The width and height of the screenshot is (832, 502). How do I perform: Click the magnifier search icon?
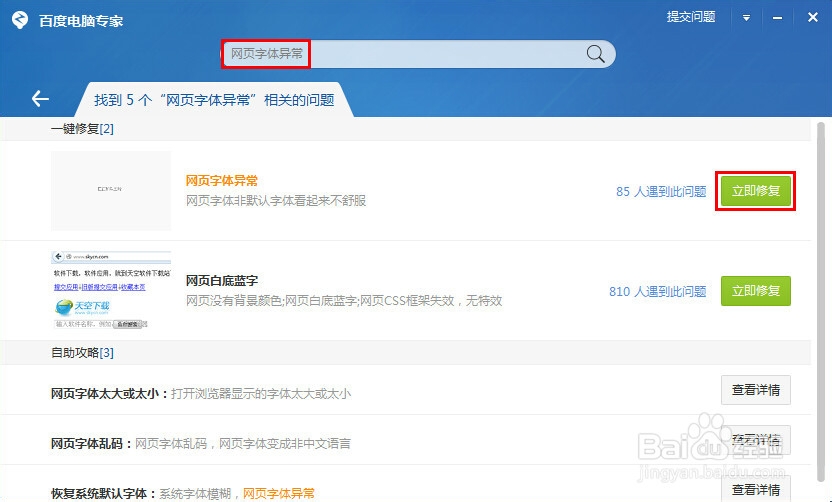[x=595, y=54]
